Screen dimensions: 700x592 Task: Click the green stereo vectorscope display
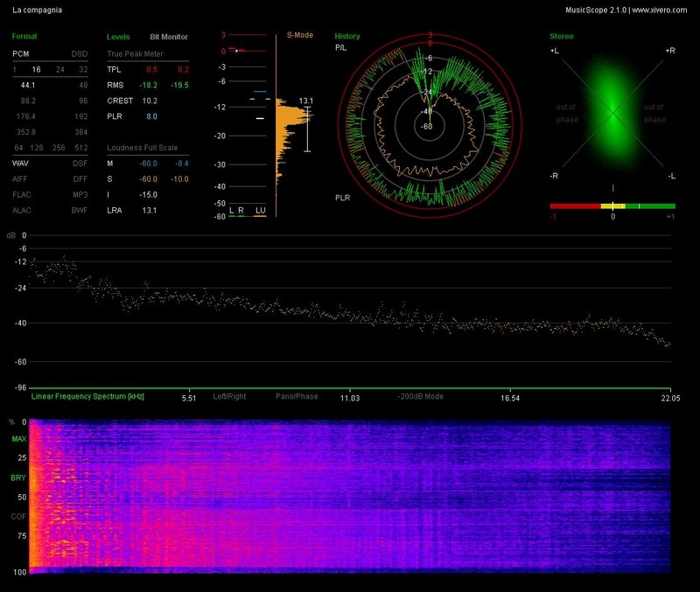coord(612,114)
